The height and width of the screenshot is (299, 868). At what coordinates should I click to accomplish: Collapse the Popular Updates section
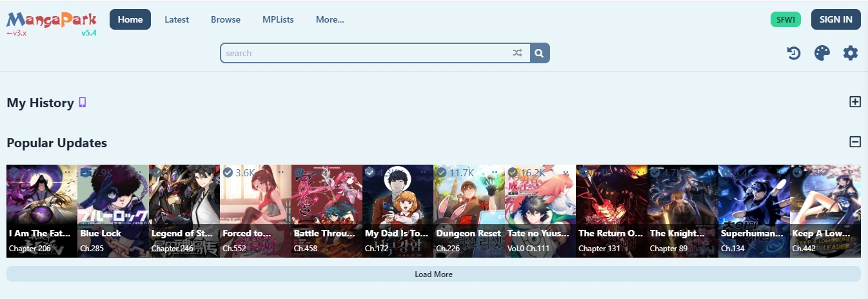coord(855,142)
